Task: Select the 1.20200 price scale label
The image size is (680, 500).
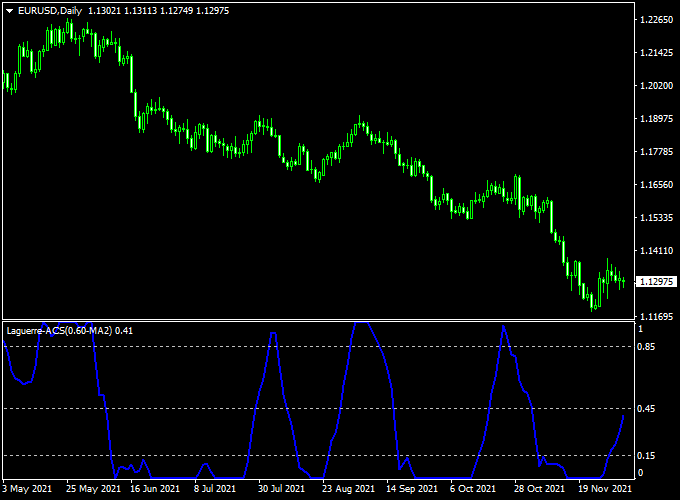Action: (x=657, y=86)
